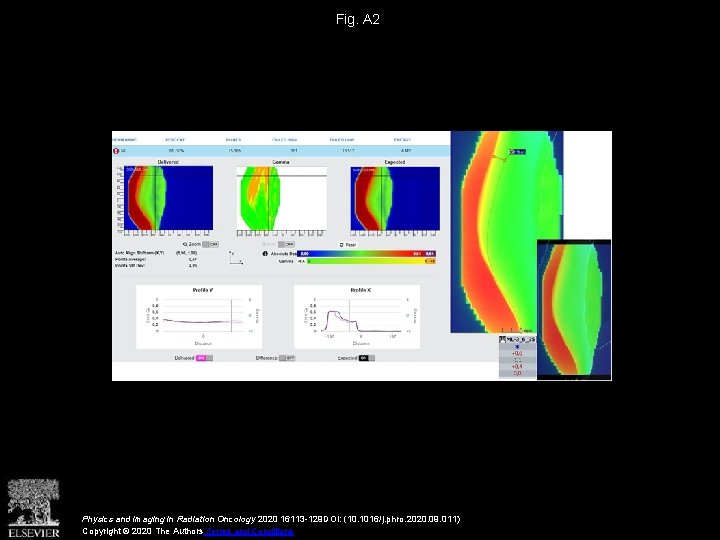Open the Terms and Conditions link
This screenshot has height=540, width=720.
(x=248, y=531)
